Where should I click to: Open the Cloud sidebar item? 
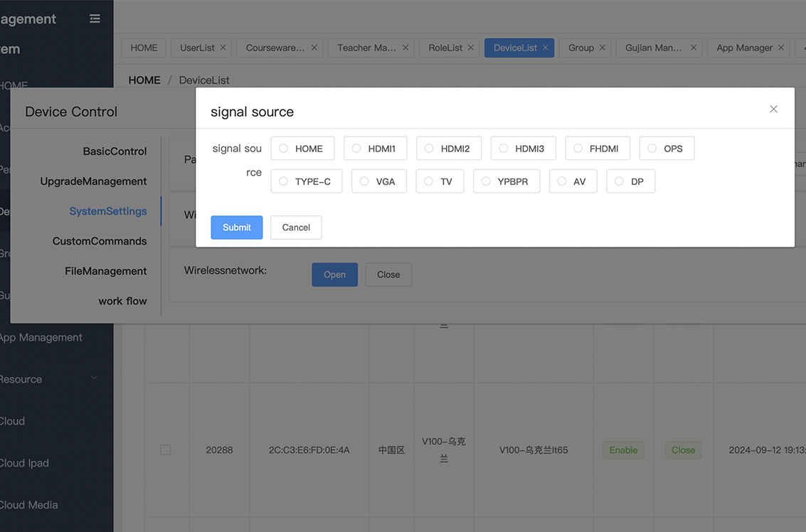pos(12,421)
